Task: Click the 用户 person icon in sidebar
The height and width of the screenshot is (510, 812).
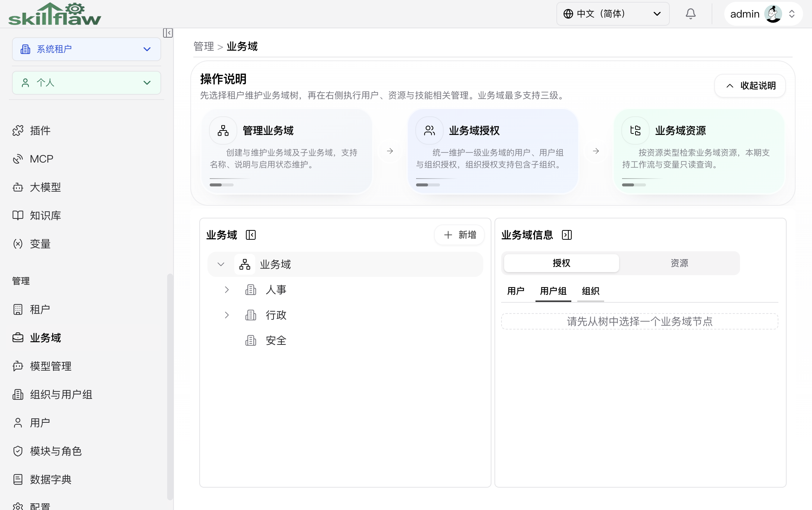Action: coord(18,423)
